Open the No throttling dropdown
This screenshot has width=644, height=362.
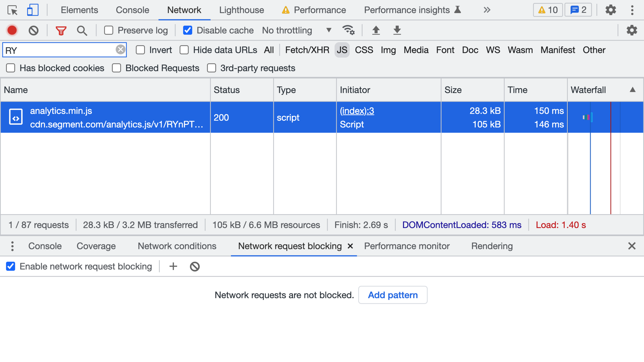point(297,30)
